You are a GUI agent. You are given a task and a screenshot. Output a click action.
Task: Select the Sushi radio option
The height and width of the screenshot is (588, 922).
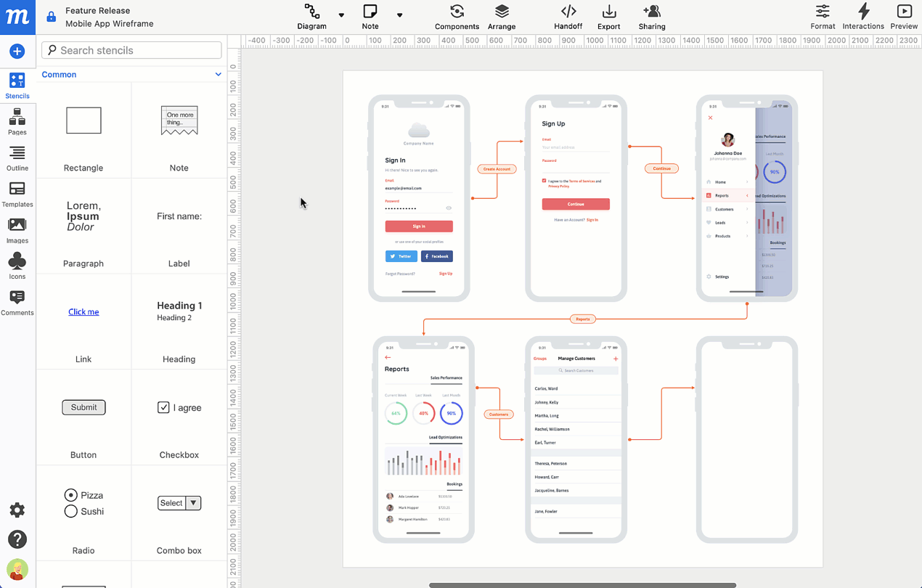point(71,511)
